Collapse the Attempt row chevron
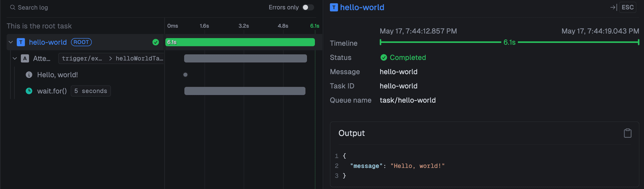The image size is (644, 189). click(15, 58)
